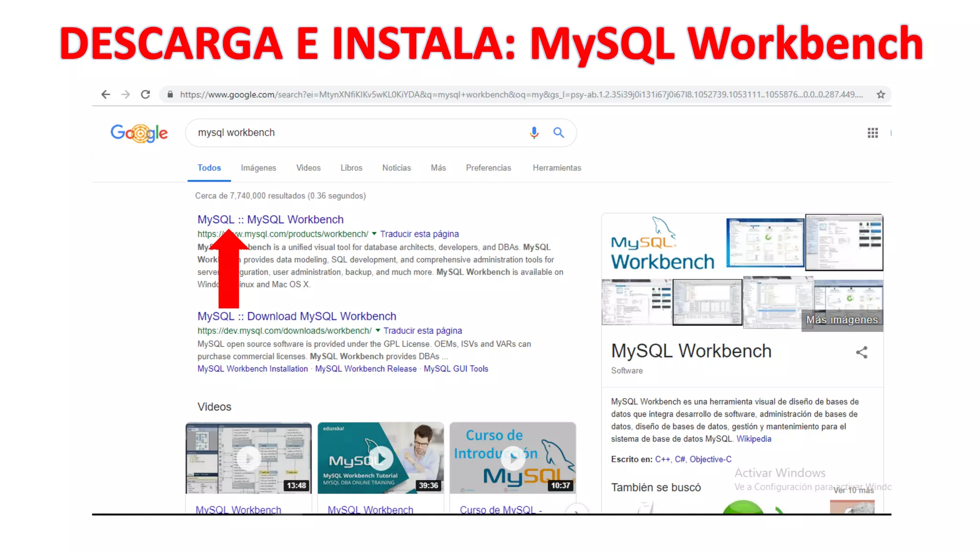Expand the dropdown arrow beside dev.mysql.com URL
The width and height of the screenshot is (980, 551).
coord(378,331)
